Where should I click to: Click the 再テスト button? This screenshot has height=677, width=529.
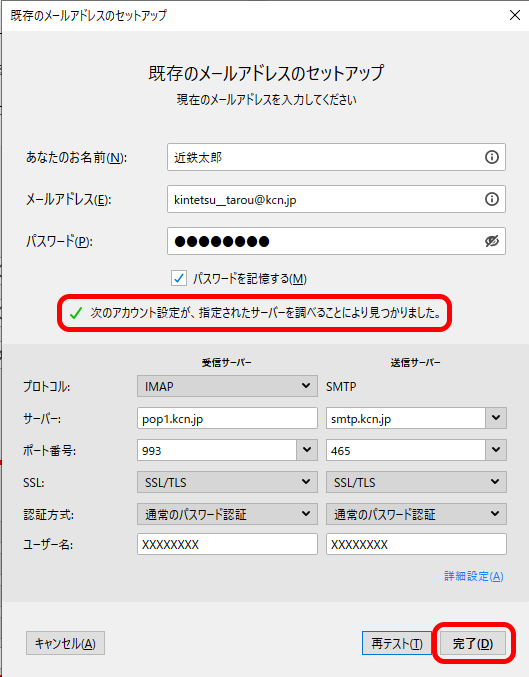pyautogui.click(x=396, y=643)
